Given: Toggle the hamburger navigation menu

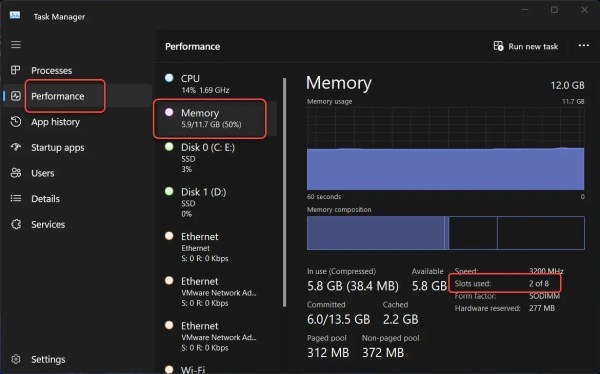Looking at the screenshot, I should (x=16, y=44).
